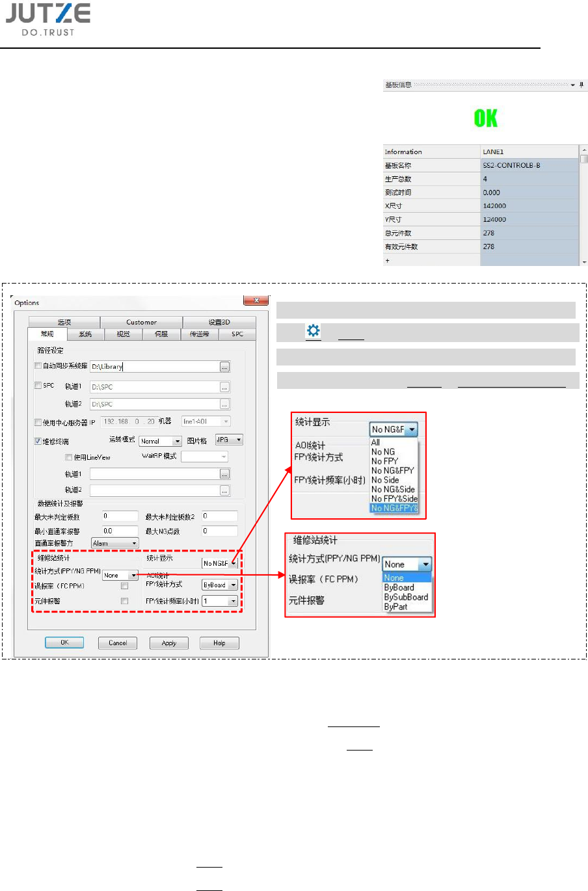Image resolution: width=588 pixels, height=891 pixels.
Task: Check 误报率 (FC PPM) box in Options dialog
Action: tap(124, 586)
